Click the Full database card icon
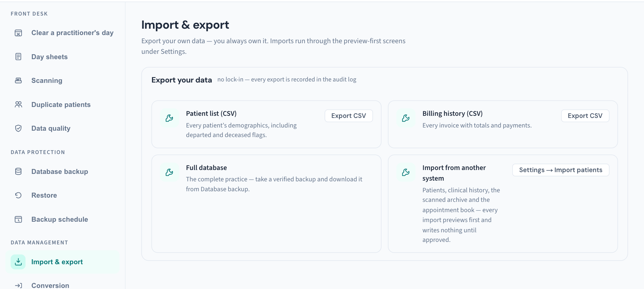The width and height of the screenshot is (644, 289). (169, 172)
